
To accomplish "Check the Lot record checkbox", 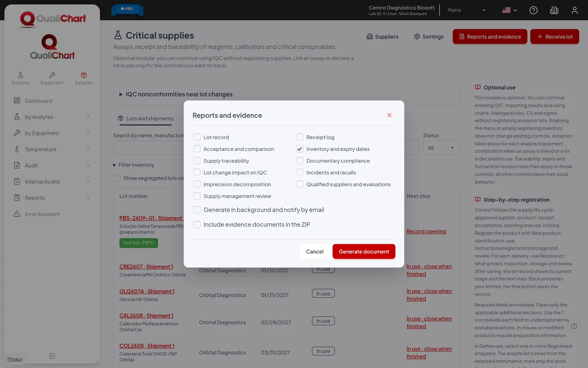I will point(197,137).
